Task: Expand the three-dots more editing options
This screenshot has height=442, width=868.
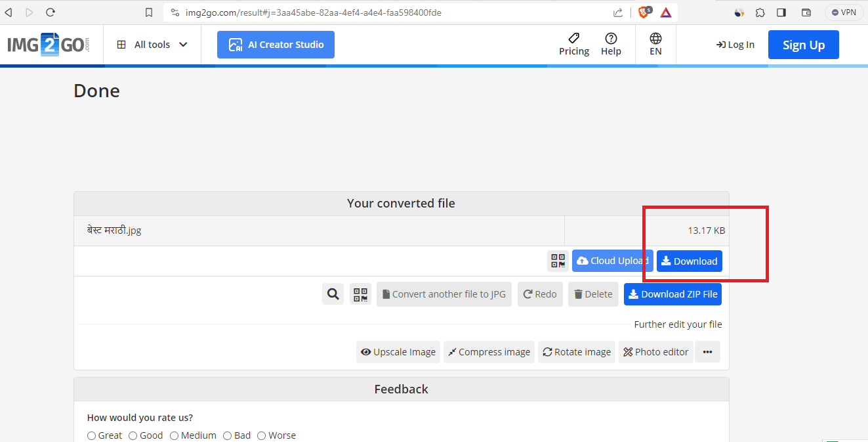Action: pos(707,352)
